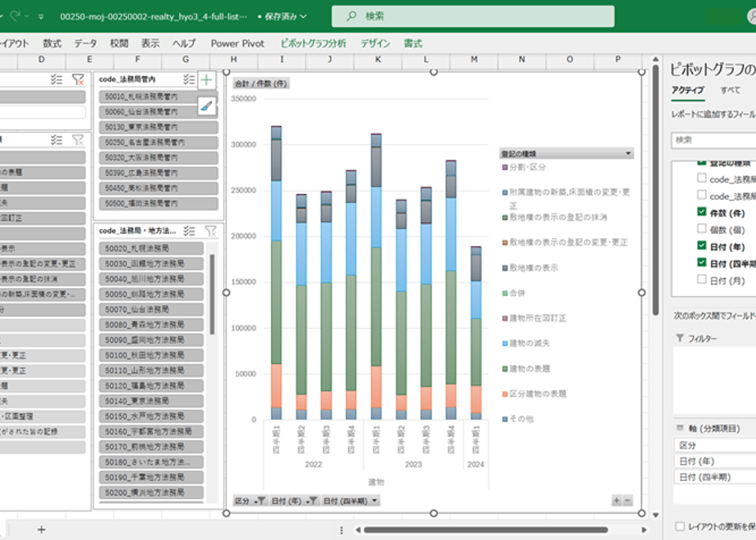
Task: Add a new sheet with plus icon
Action: pos(42,529)
